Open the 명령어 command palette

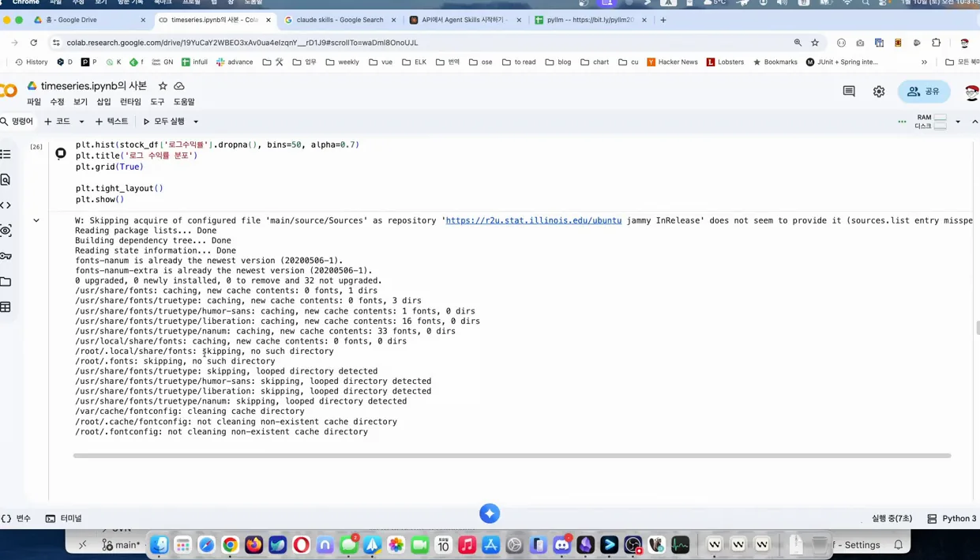pos(17,122)
